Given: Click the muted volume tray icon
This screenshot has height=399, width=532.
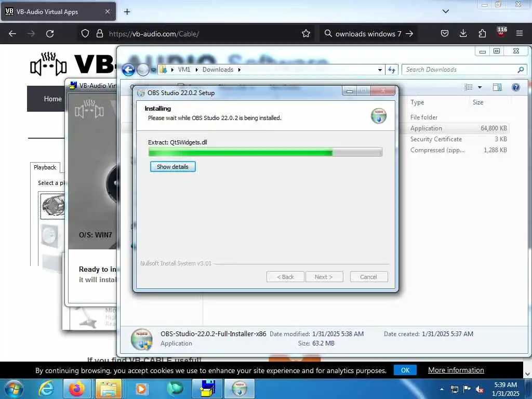Looking at the screenshot, I should 480,389.
